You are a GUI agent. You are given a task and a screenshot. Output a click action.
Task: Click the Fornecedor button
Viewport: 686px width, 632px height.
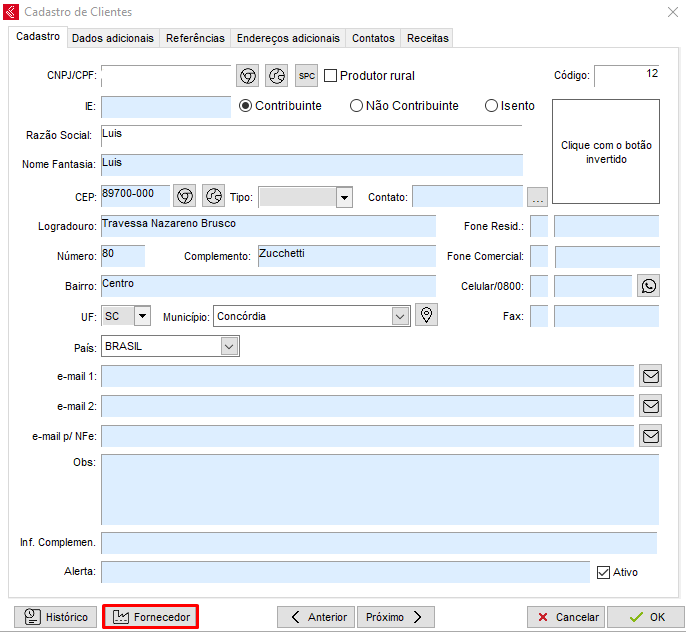[x=150, y=617]
